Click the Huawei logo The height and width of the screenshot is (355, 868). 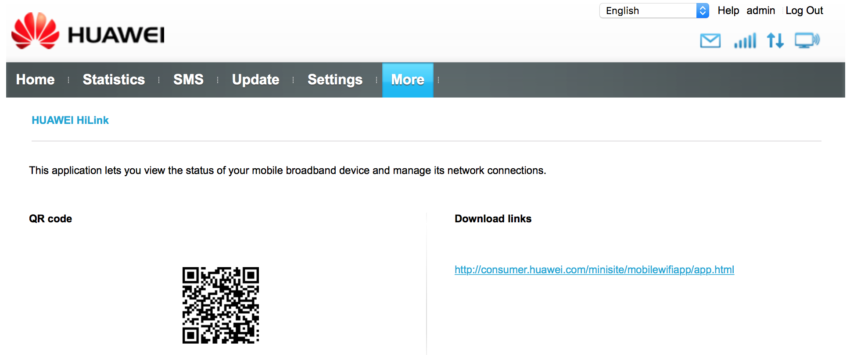[x=88, y=31]
